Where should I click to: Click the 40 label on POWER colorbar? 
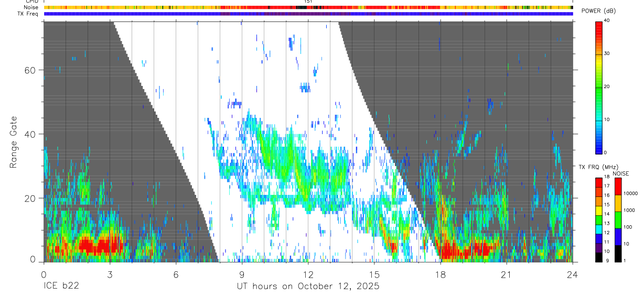(607, 20)
